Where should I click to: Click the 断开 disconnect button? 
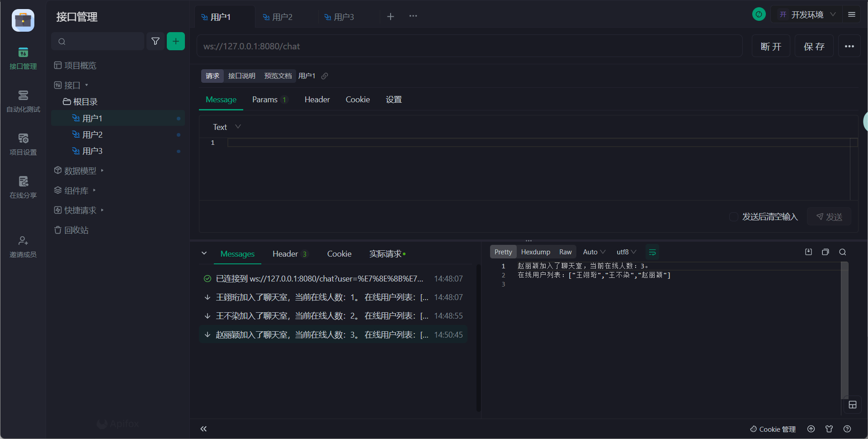pos(771,46)
